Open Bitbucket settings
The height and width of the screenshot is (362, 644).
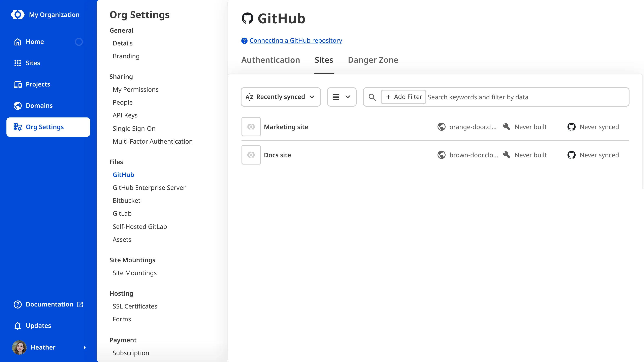127,201
